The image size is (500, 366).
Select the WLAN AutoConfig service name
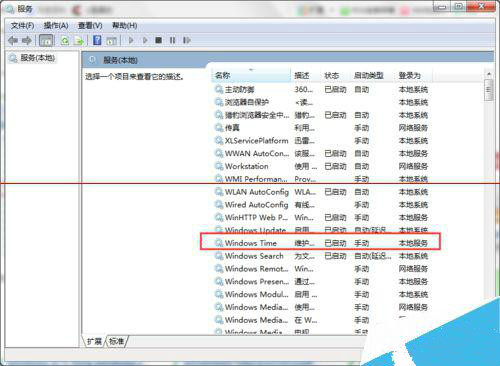pos(257,192)
